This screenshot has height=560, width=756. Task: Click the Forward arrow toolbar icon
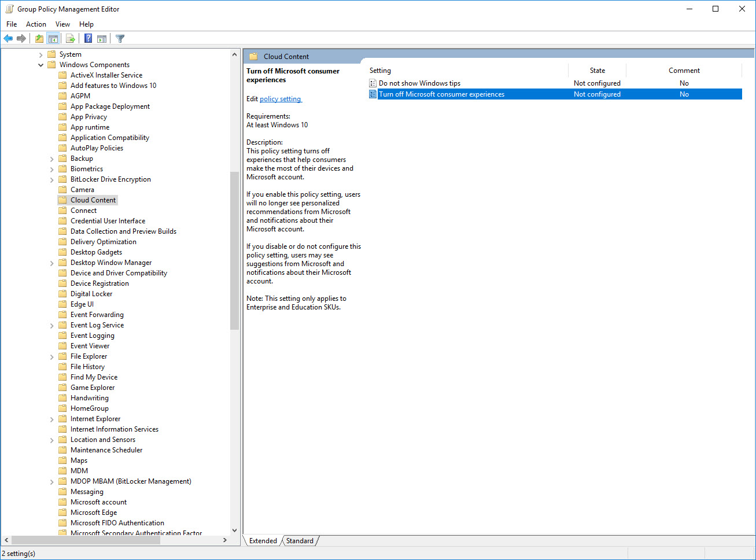[x=21, y=39]
